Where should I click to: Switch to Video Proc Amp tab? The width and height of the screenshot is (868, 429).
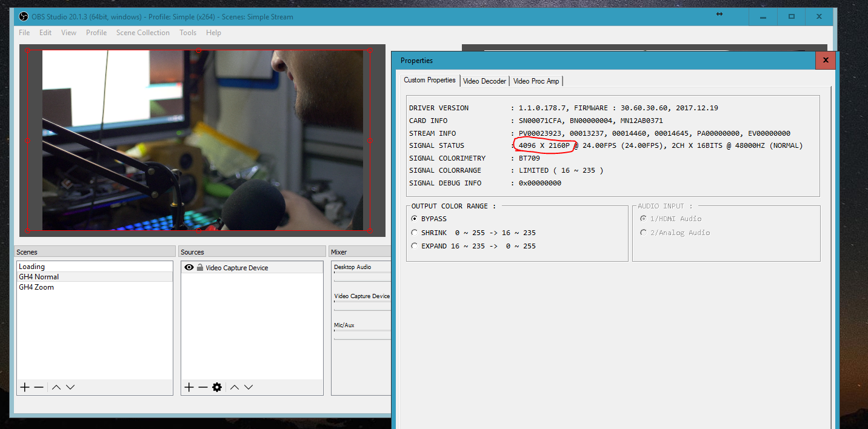536,81
